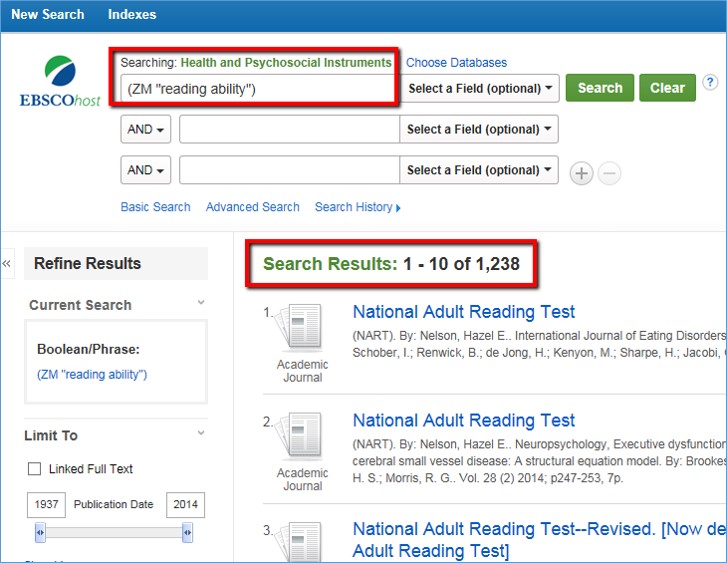Open third row Select a Field dropdown
Screen dimensions: 727x563
(x=479, y=170)
